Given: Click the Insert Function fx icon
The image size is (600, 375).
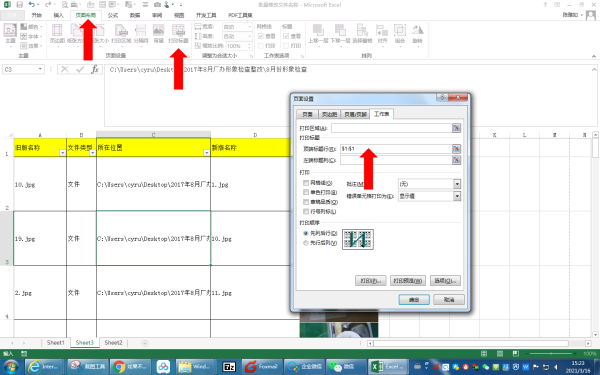Looking at the screenshot, I should click(95, 69).
